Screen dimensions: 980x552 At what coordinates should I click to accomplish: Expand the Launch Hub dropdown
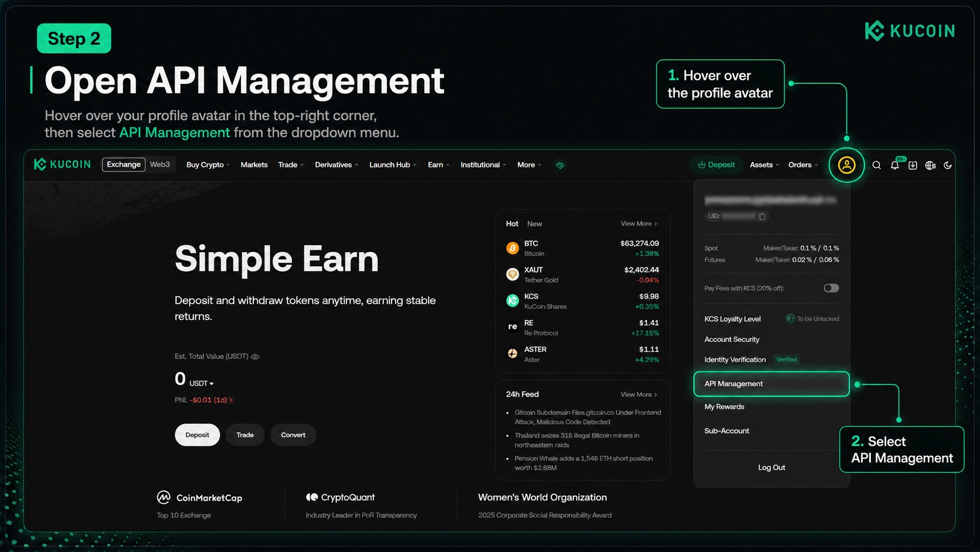[393, 165]
